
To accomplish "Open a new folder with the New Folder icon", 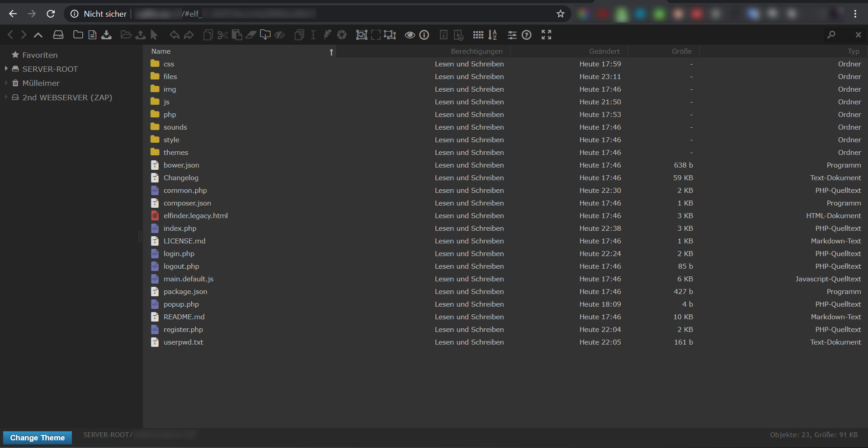I will point(78,35).
